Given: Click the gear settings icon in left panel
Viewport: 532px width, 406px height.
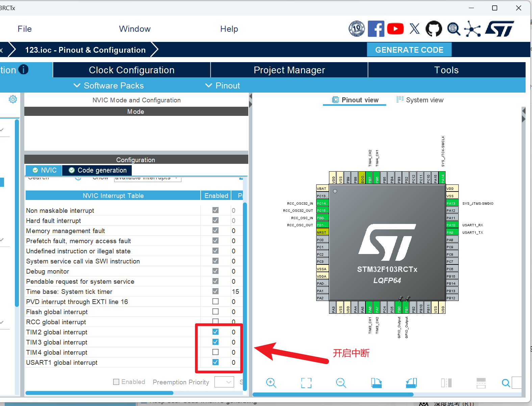Looking at the screenshot, I should (x=13, y=99).
